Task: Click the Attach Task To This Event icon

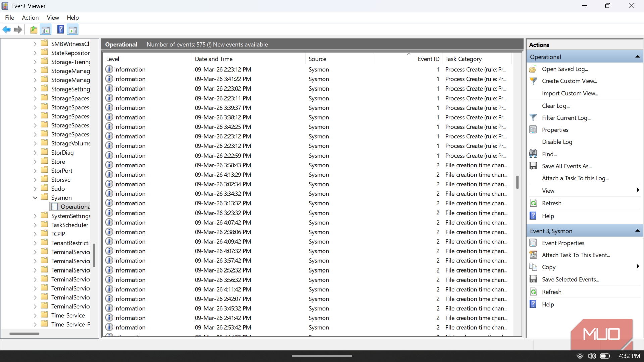Action: pos(533,255)
